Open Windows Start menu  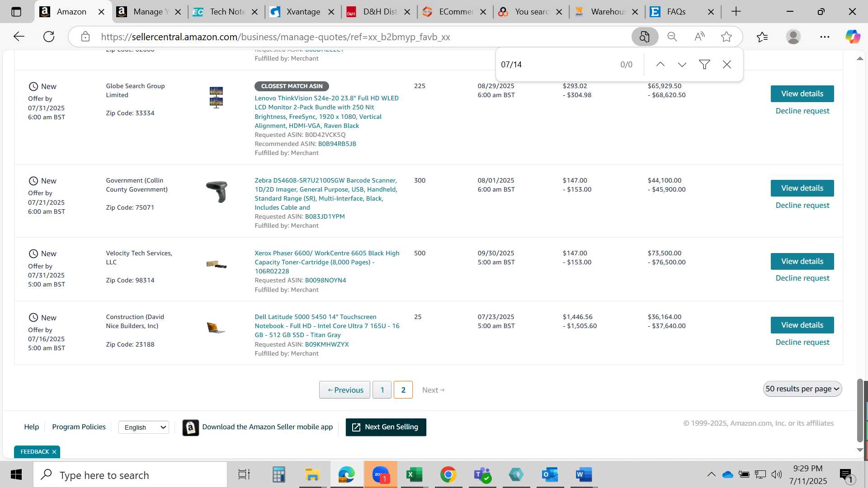16,474
